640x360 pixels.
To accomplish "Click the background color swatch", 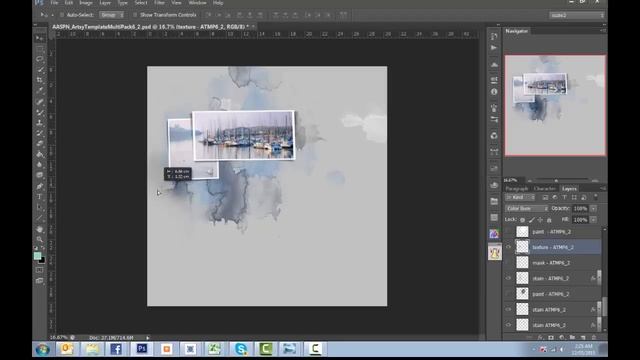I will pyautogui.click(x=42, y=260).
